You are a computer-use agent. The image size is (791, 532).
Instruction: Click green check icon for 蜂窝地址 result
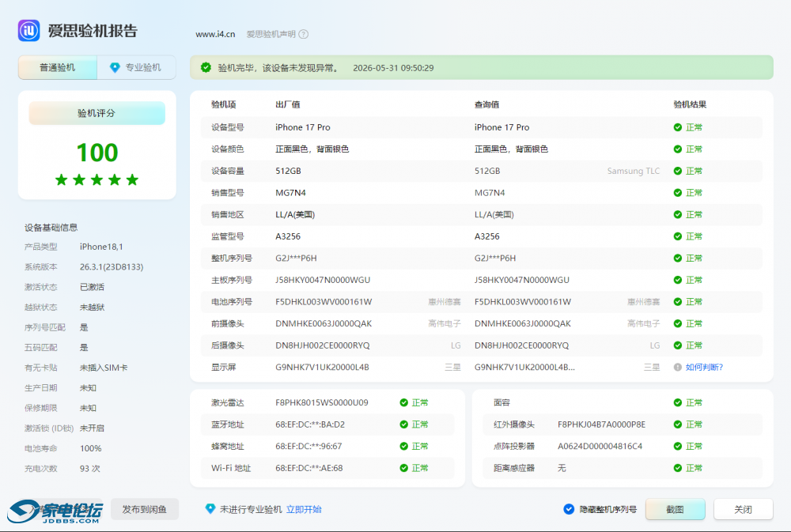point(403,447)
